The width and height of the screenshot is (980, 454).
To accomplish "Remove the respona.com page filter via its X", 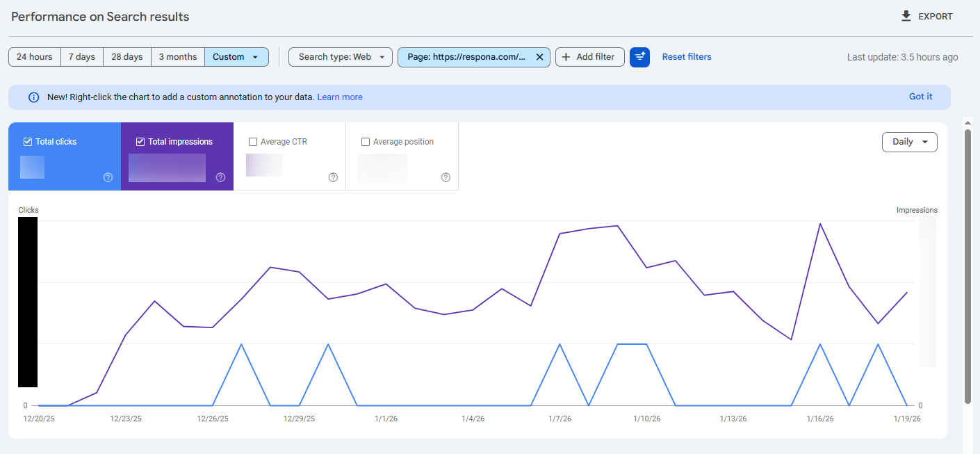I will click(540, 57).
